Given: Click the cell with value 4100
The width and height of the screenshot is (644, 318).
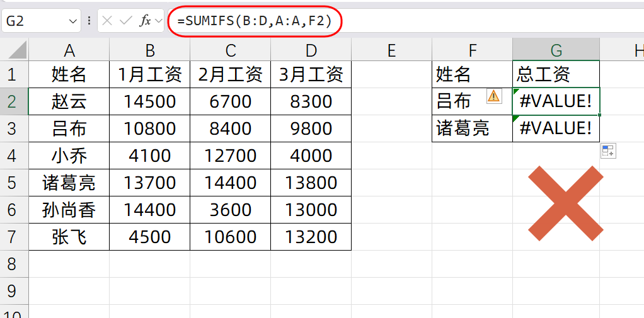Looking at the screenshot, I should [149, 156].
